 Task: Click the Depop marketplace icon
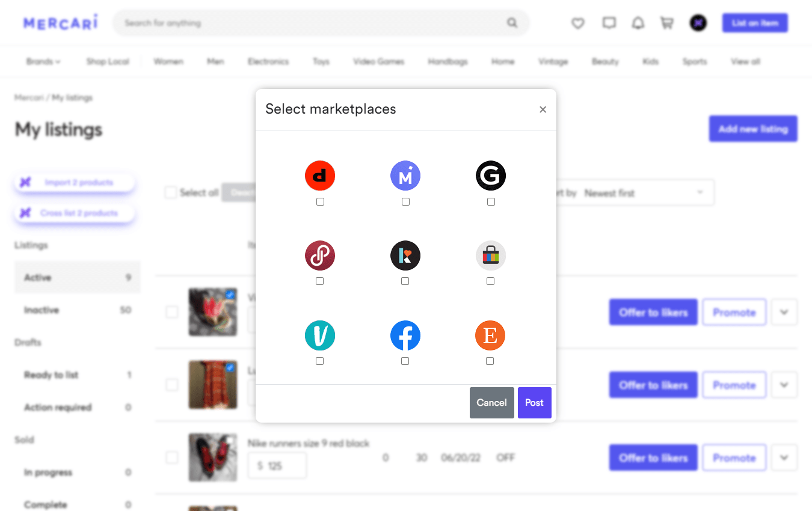coord(320,176)
